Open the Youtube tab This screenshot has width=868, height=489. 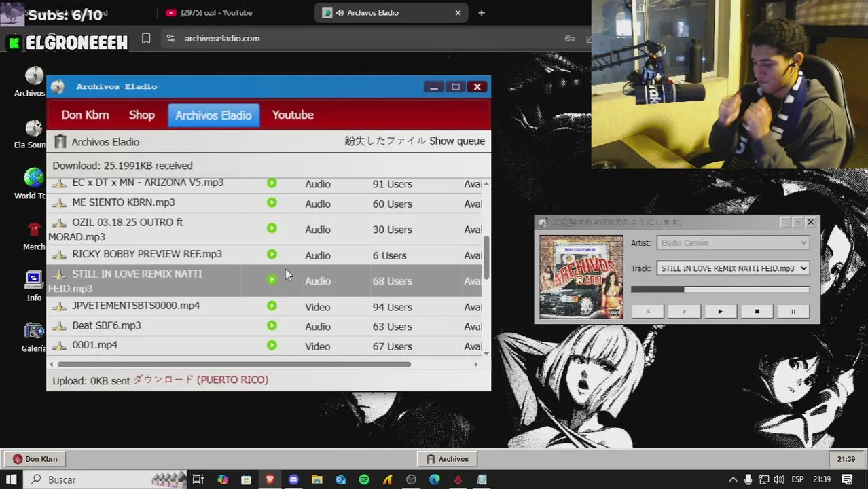point(293,115)
